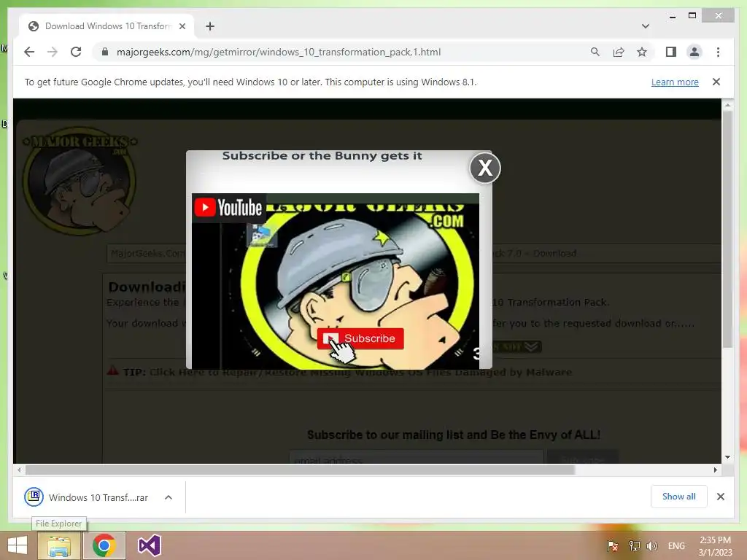Click the "TIP: Click Here to Repair/Restore" link
747x560 pixels.
(347, 372)
